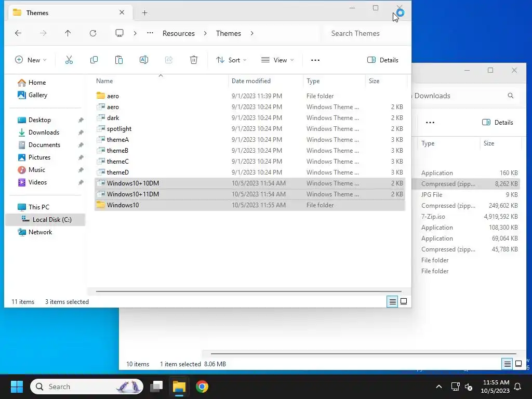Select the themeA file
Screen dimensions: 532x399
[x=249, y=139]
